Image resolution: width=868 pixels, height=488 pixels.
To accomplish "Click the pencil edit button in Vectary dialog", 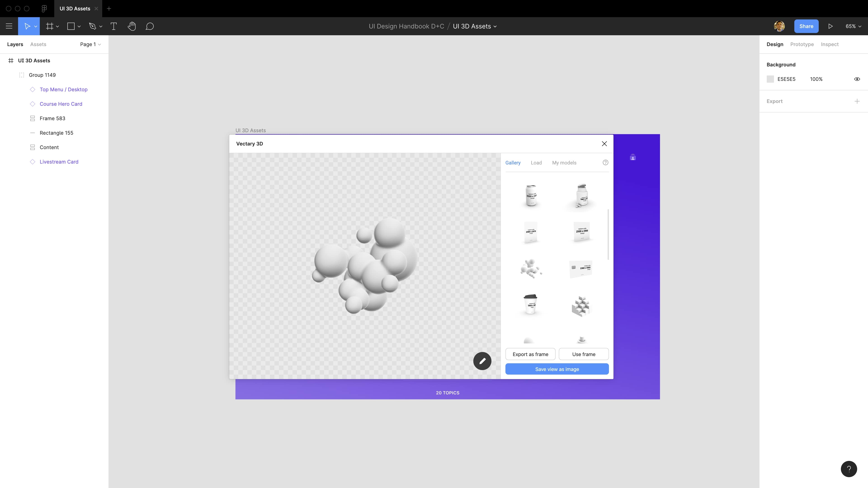I will pyautogui.click(x=482, y=361).
